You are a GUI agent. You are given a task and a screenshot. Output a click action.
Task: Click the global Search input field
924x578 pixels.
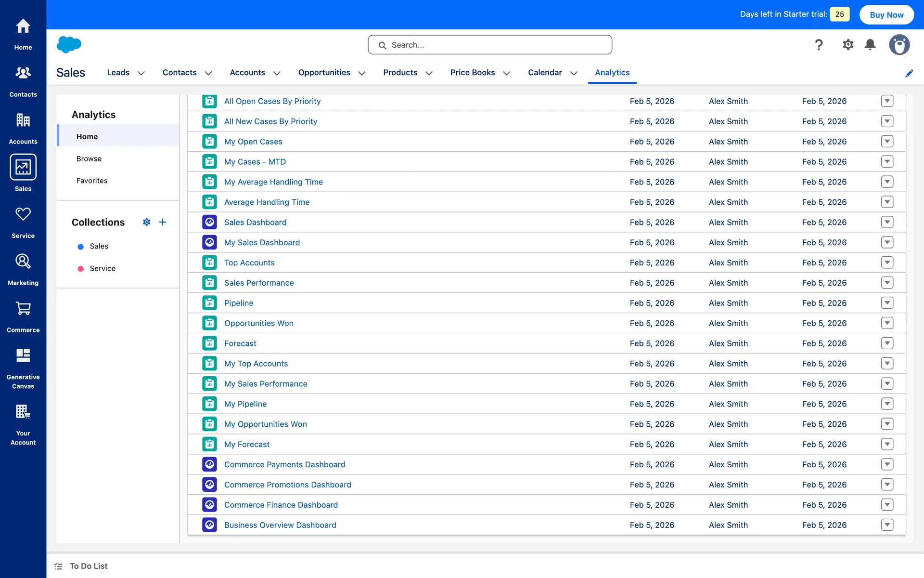(490, 45)
